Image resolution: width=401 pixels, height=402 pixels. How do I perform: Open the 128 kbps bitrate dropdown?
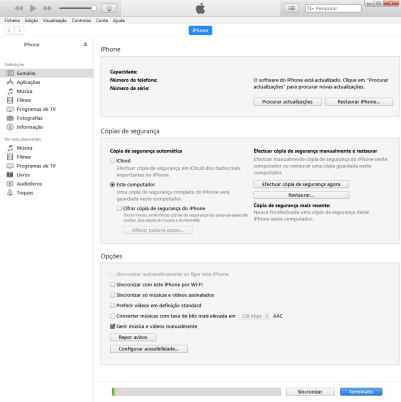[254, 316]
